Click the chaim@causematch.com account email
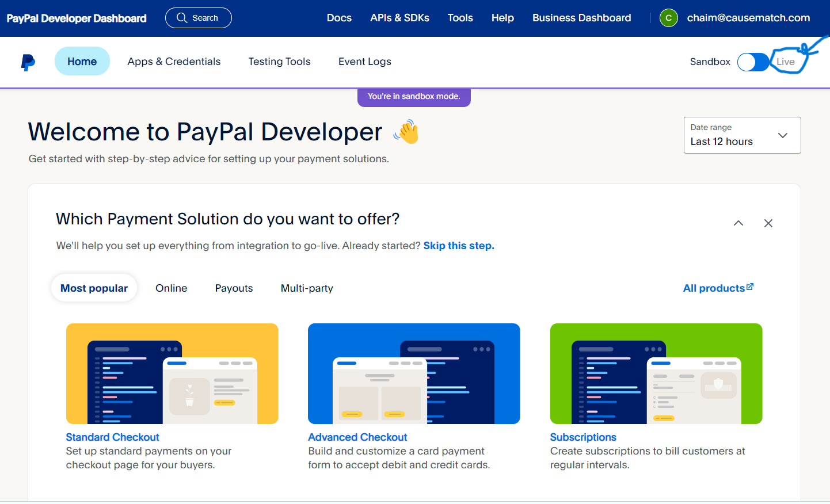Screen dimensions: 830x504 click(x=748, y=18)
